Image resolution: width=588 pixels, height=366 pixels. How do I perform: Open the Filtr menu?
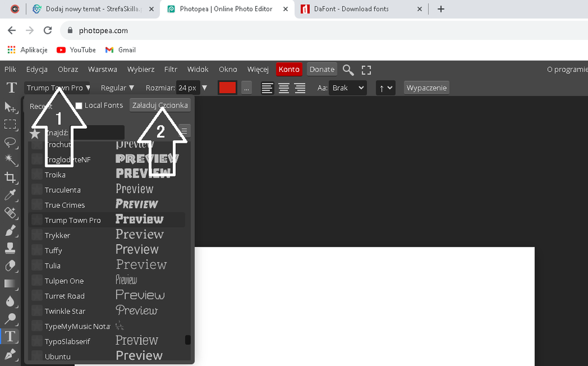point(171,69)
